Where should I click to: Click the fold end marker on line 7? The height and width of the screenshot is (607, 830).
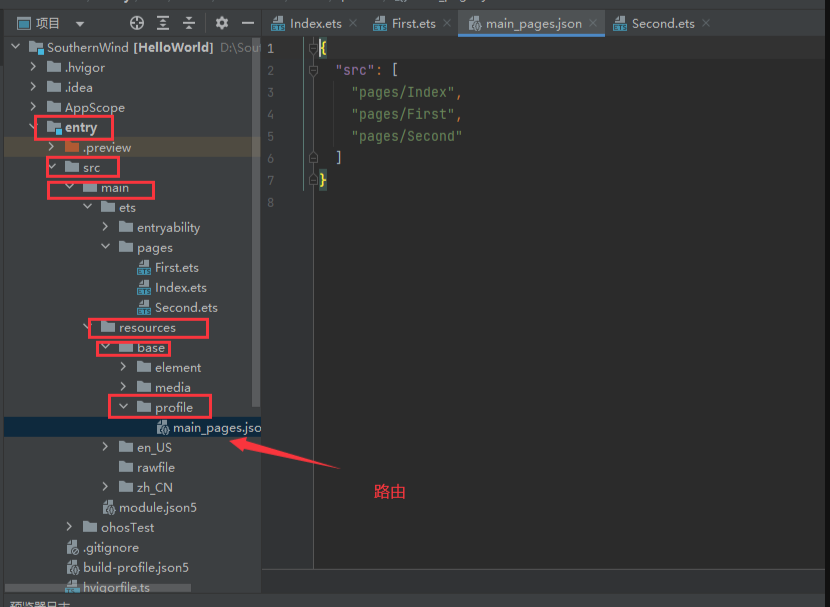pos(313,180)
